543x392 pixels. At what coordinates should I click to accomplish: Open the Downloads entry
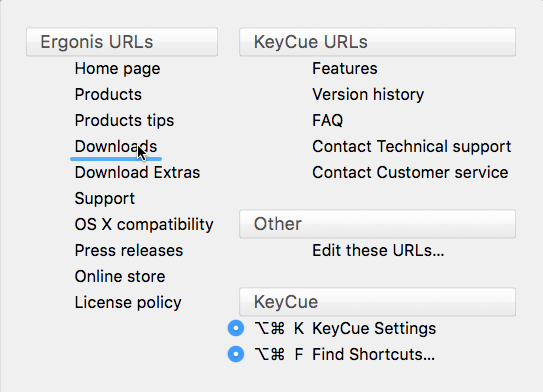(x=116, y=146)
